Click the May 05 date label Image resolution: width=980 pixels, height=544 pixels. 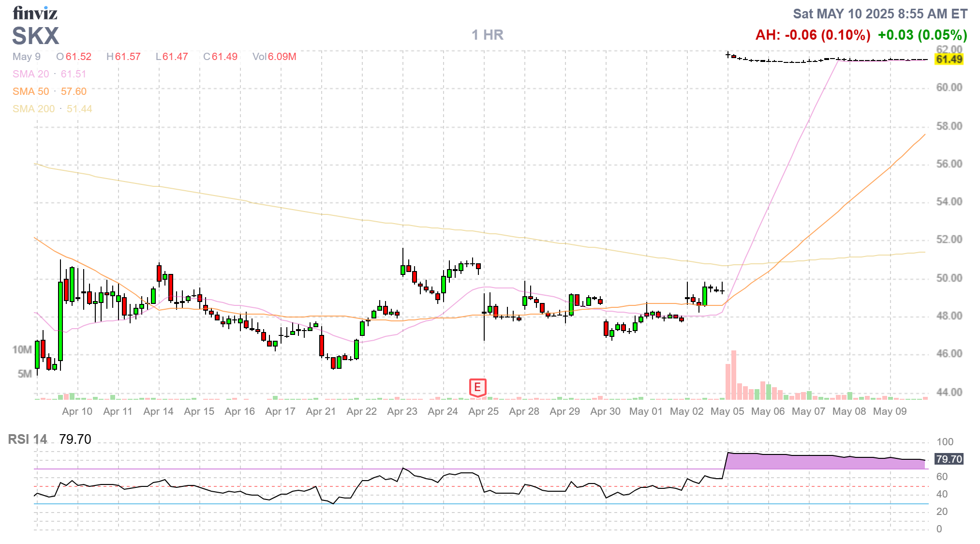coord(727,411)
